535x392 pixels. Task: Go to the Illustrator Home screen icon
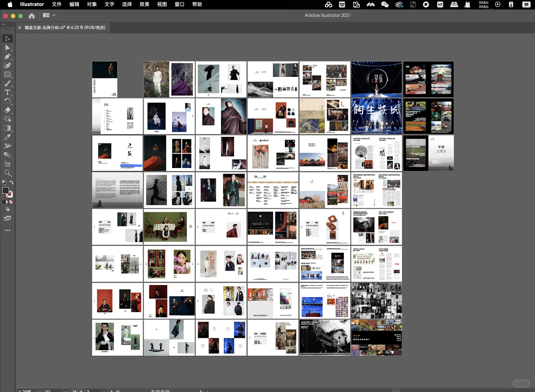coord(32,16)
